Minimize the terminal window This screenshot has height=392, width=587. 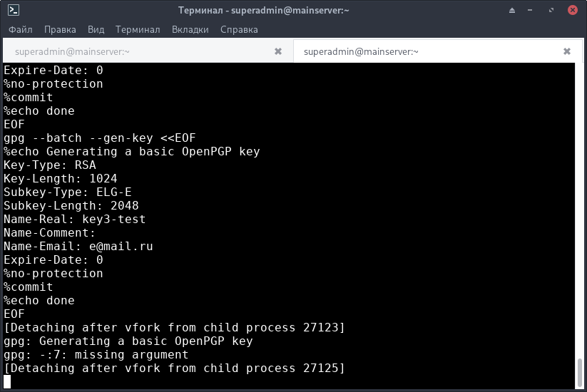click(534, 11)
